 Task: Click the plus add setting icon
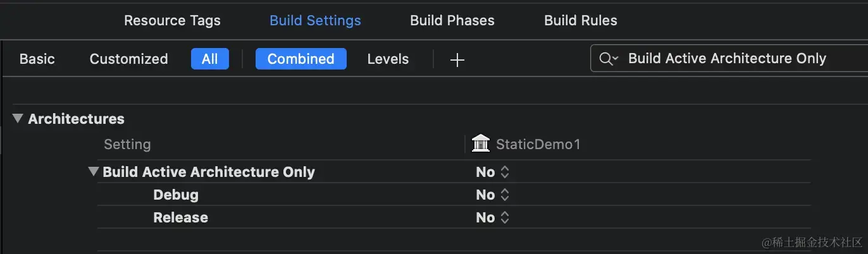coord(457,59)
